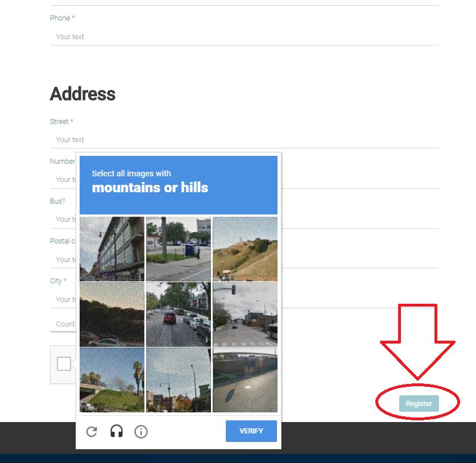Focus the Phone text field
The image size is (476, 463).
(x=245, y=37)
